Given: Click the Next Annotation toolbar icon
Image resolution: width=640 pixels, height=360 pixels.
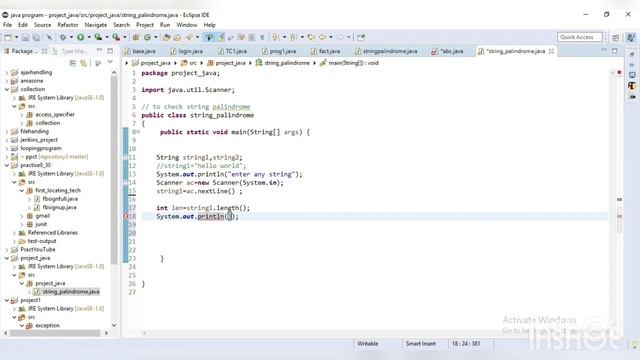Looking at the screenshot, I should [276, 38].
